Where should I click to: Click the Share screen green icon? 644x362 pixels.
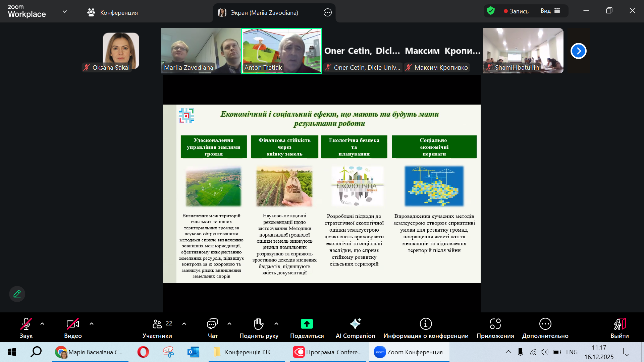(x=307, y=324)
